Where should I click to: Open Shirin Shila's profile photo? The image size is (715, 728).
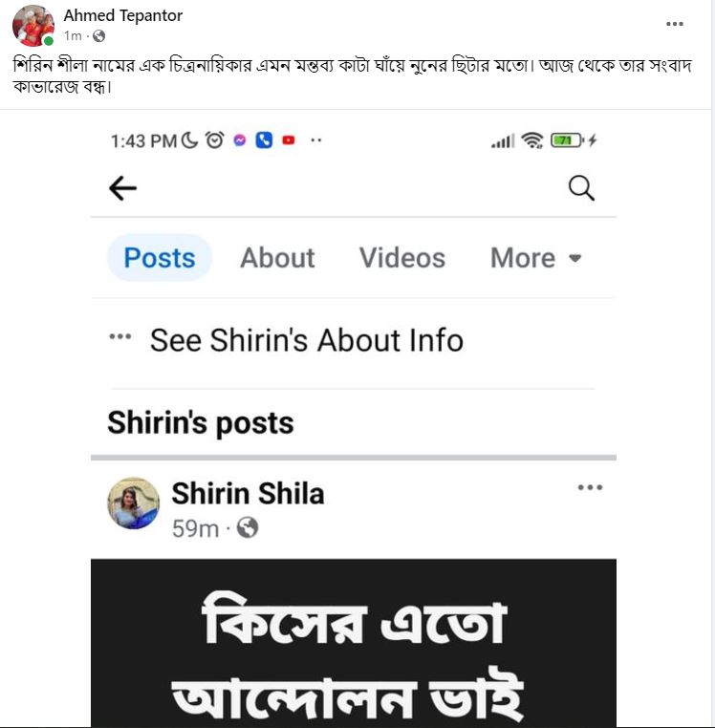tap(133, 503)
